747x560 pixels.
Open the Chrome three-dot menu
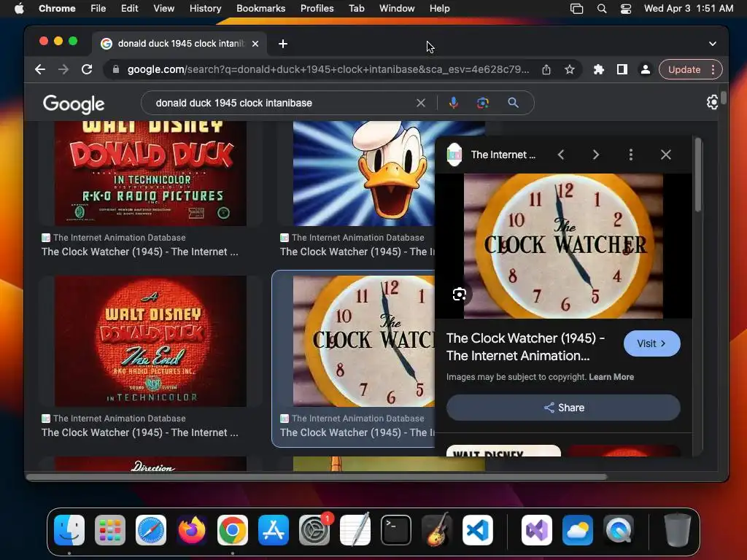pyautogui.click(x=713, y=69)
